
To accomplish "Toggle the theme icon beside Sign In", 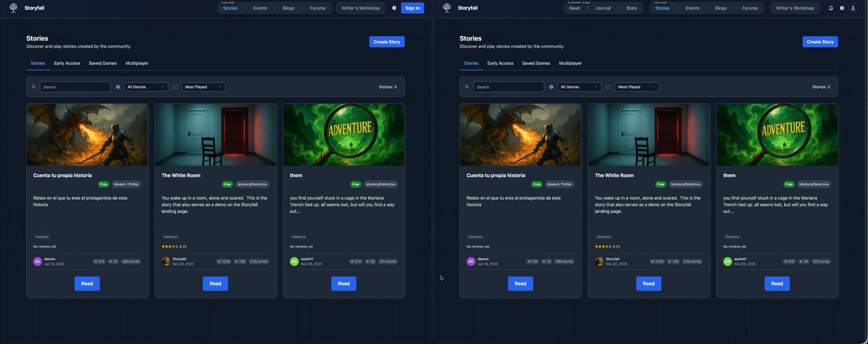I will coord(394,8).
